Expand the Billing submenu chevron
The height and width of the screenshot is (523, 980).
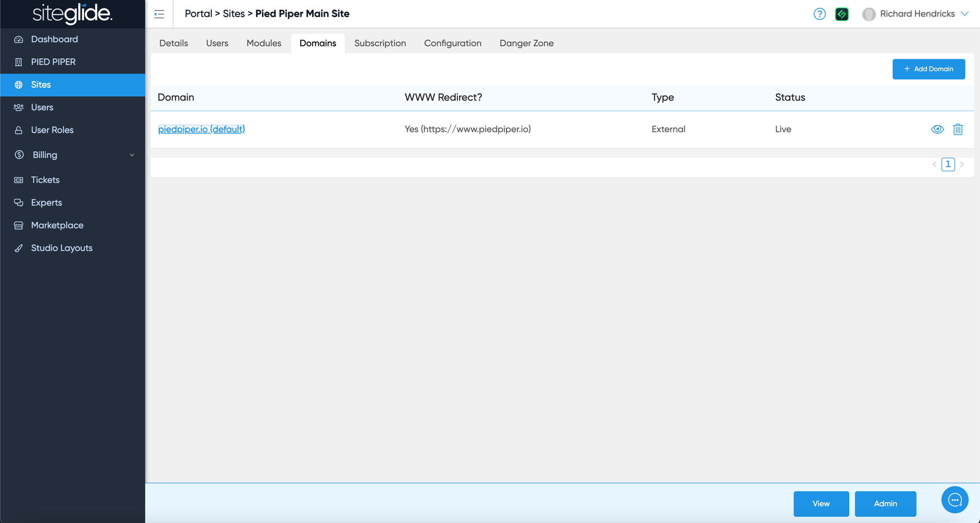pyautogui.click(x=132, y=155)
